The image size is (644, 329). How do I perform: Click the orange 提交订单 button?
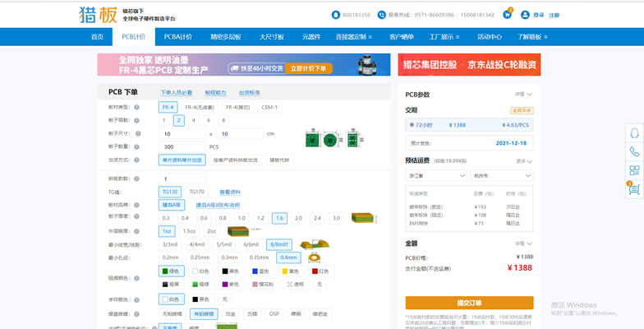pyautogui.click(x=469, y=302)
